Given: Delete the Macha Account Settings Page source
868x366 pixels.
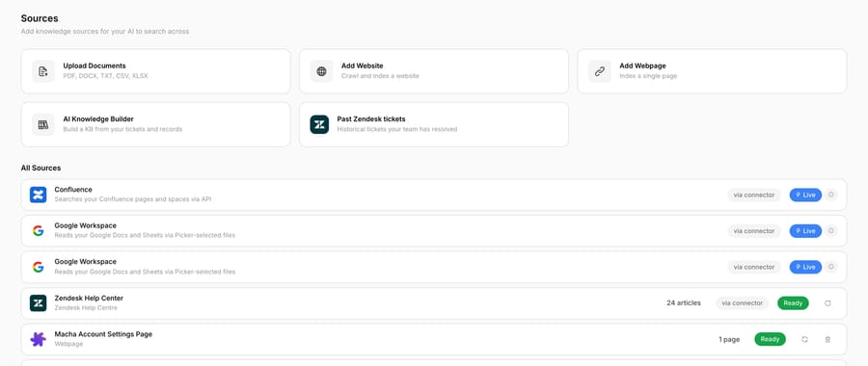Looking at the screenshot, I should pyautogui.click(x=827, y=339).
